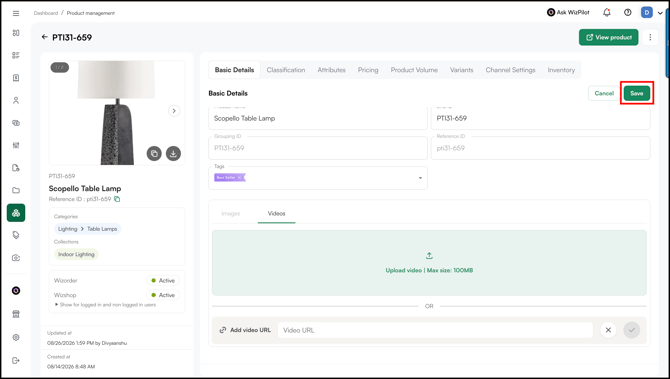Go back using the arrow beside PTI31-659

(44, 37)
